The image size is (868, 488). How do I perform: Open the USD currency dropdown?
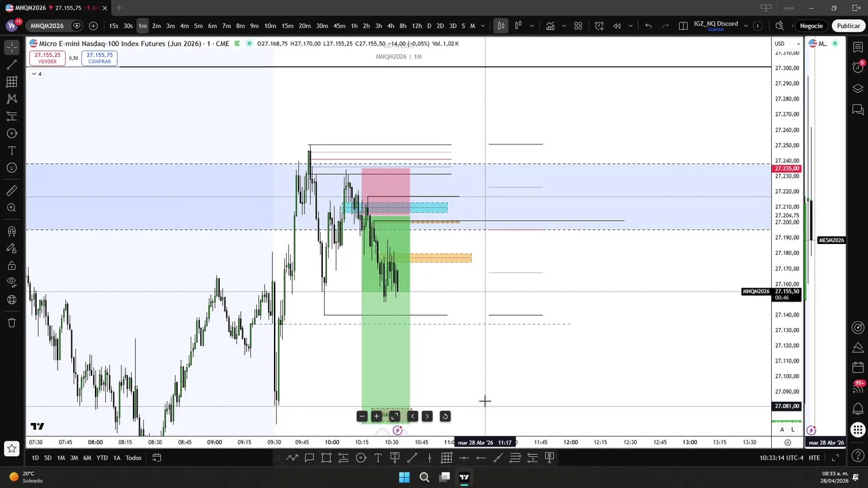(x=787, y=43)
